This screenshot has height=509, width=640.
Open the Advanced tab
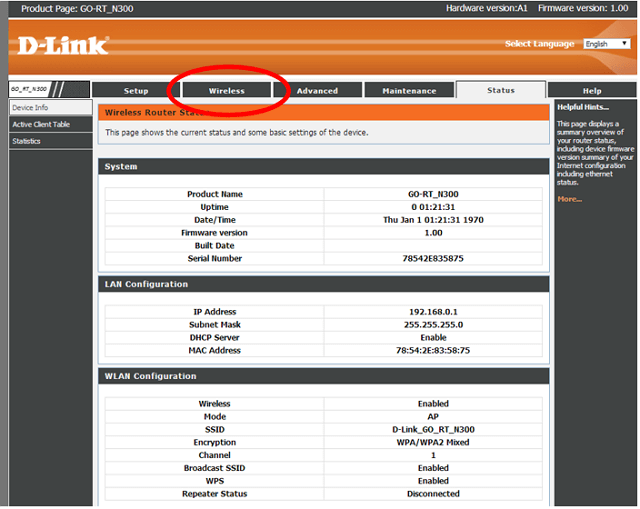click(x=317, y=91)
